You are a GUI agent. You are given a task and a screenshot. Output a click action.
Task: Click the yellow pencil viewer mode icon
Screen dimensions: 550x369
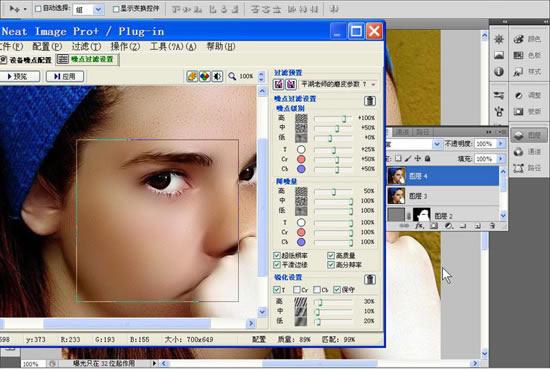[x=192, y=76]
